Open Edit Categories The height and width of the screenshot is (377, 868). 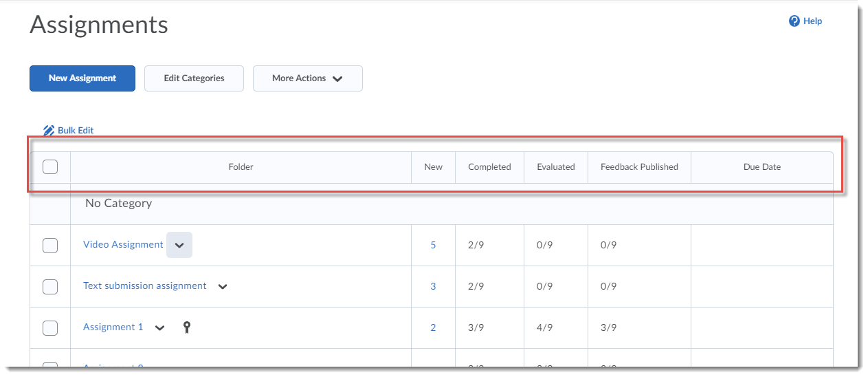194,78
